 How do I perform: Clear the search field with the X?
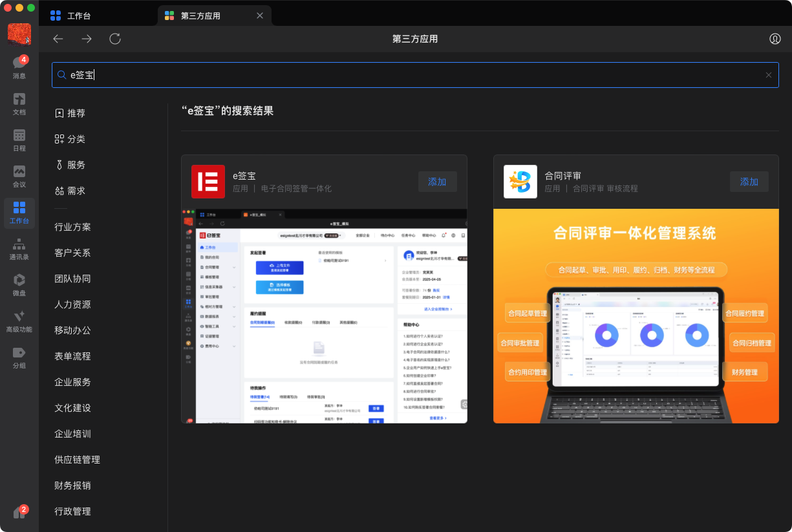click(769, 75)
